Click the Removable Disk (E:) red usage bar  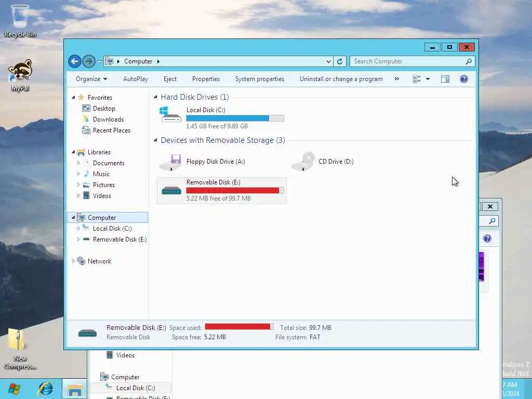(235, 190)
